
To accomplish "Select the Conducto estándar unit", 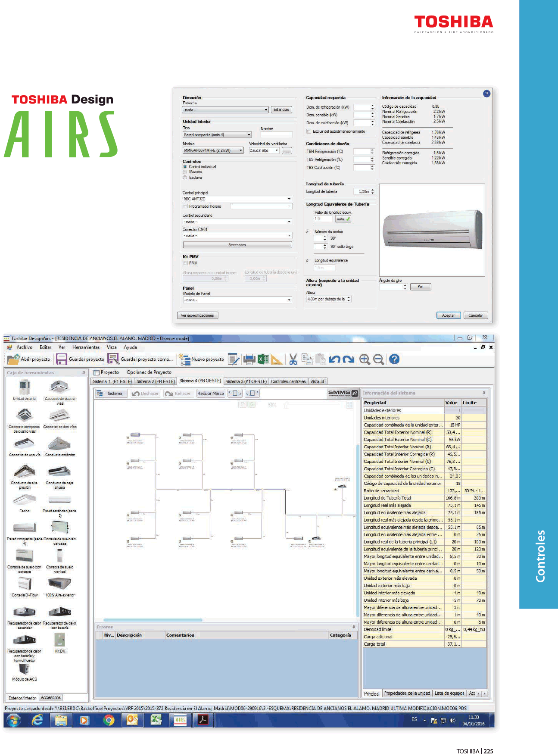I will pos(59,444).
